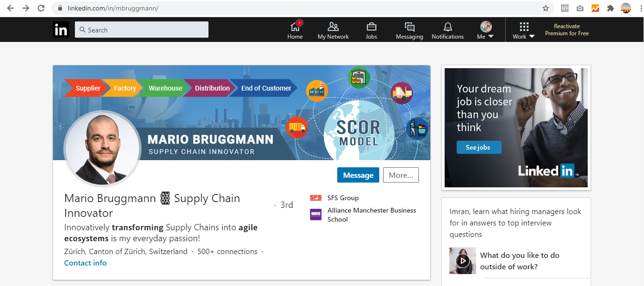The image size is (644, 286).
Task: Open Contact info link
Action: point(85,263)
